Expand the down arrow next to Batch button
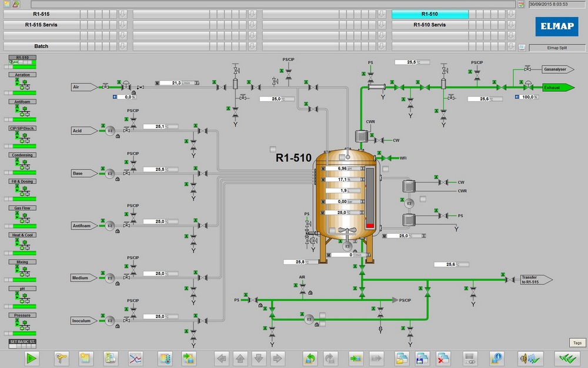This screenshot has height=368, width=588. 123,46
